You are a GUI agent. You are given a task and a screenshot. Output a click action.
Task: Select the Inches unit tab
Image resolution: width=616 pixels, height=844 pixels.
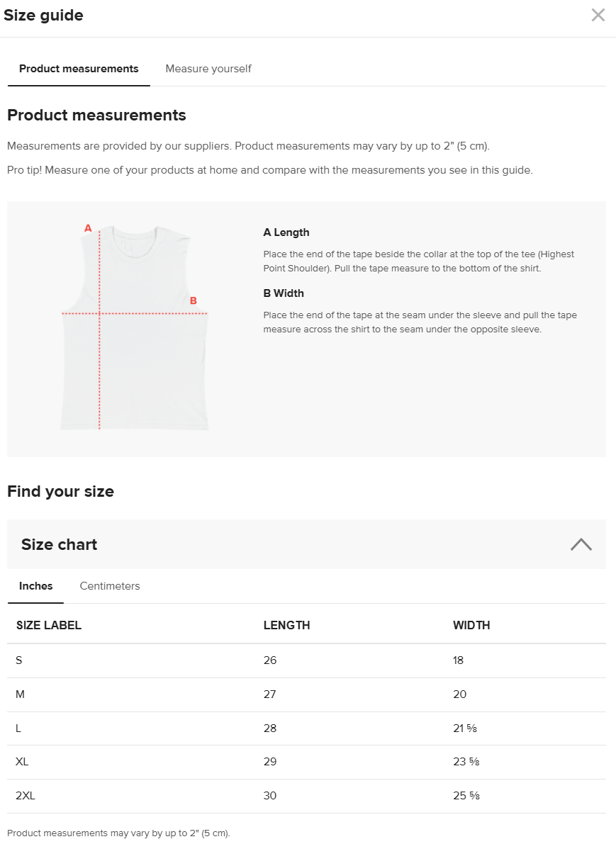click(x=36, y=586)
